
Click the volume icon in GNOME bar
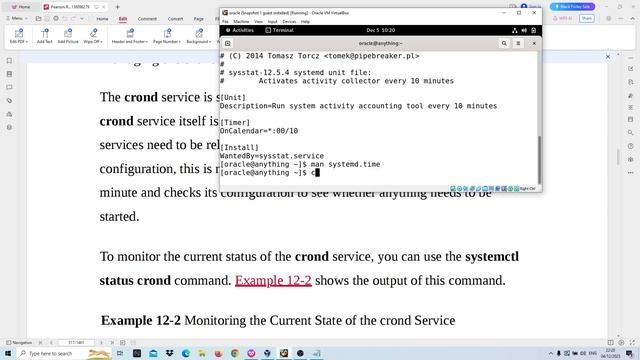click(x=524, y=30)
